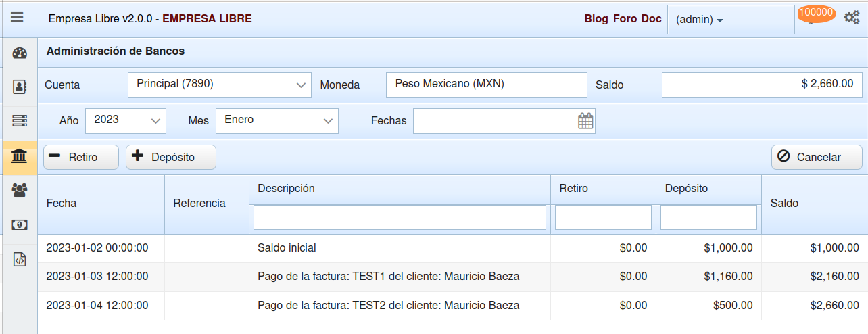Expand the Cuenta dropdown showing Principal (7890)
Viewport: 868px width, 334px height.
click(x=219, y=85)
